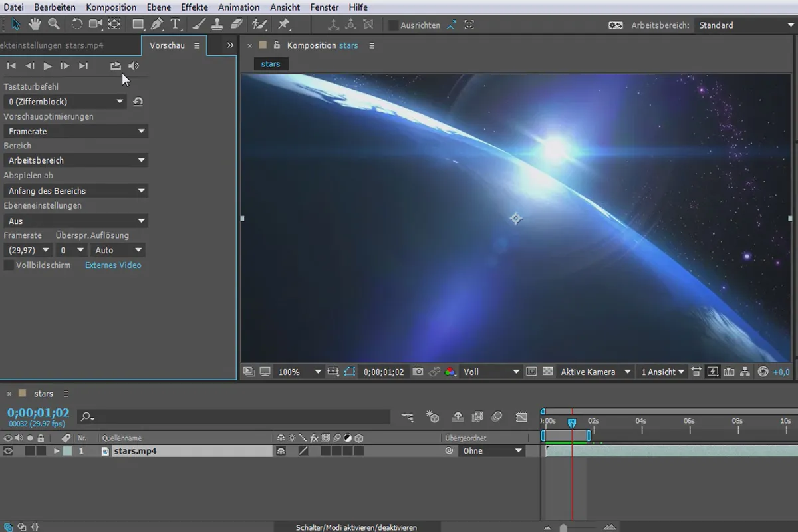The width and height of the screenshot is (798, 532).
Task: Select the Type text tool
Action: (176, 25)
